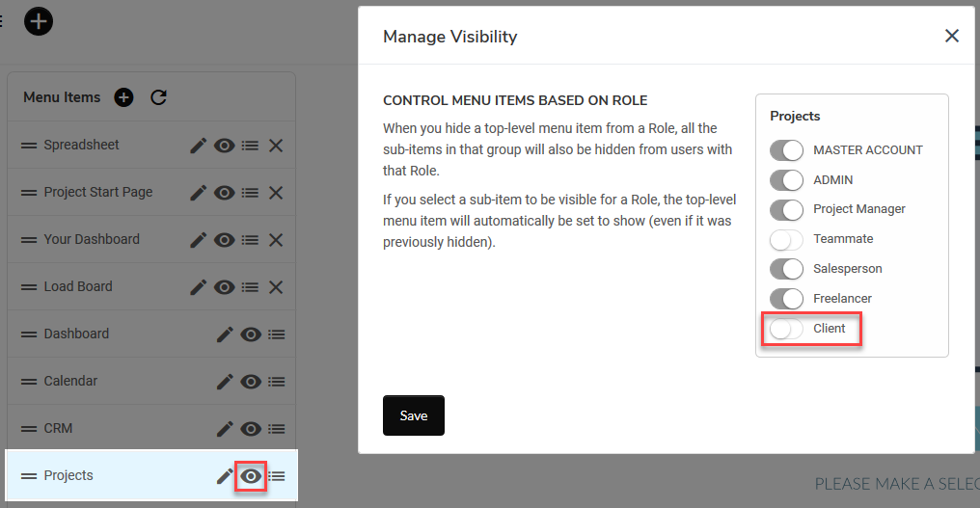Viewport: 980px width, 508px height.
Task: Enable Teammate role visibility switch
Action: pyautogui.click(x=786, y=239)
